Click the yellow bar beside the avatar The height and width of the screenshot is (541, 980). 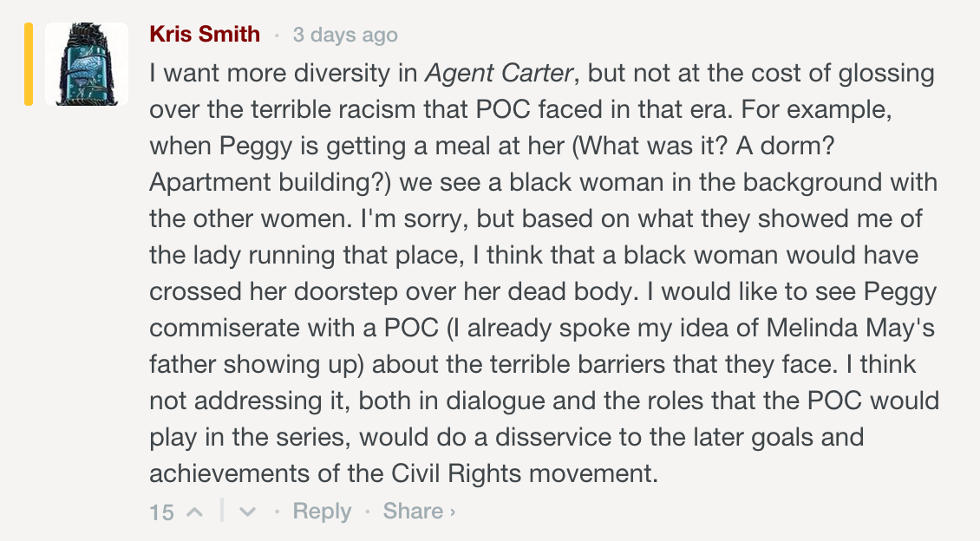click(29, 64)
